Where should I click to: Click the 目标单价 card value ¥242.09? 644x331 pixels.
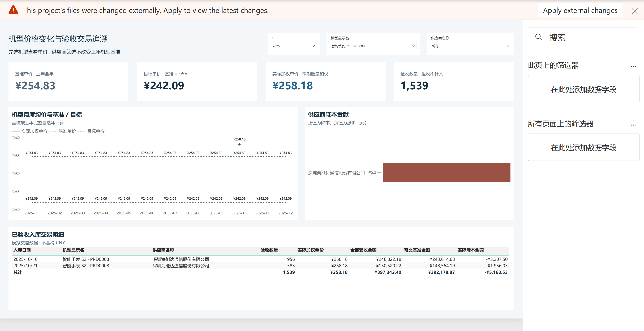pos(164,86)
